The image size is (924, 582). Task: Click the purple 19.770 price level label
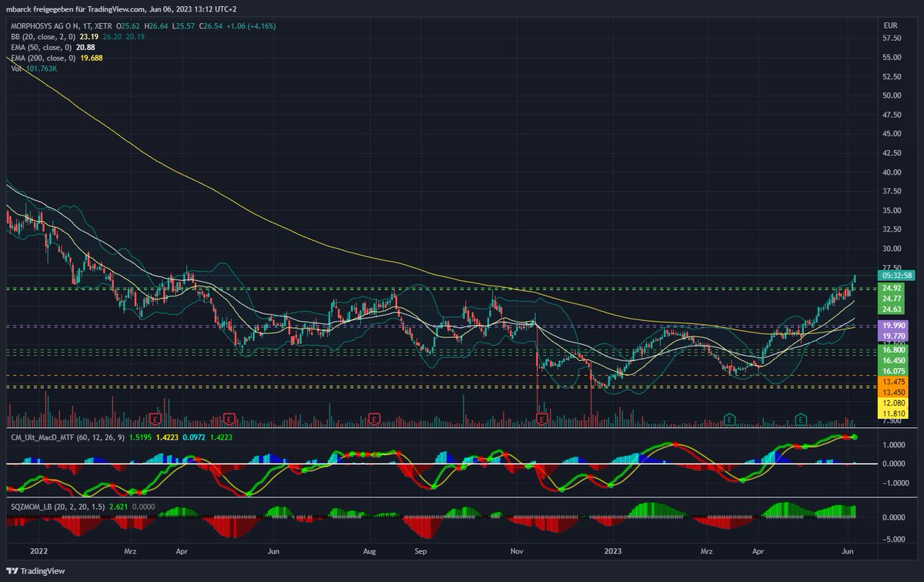pyautogui.click(x=894, y=336)
